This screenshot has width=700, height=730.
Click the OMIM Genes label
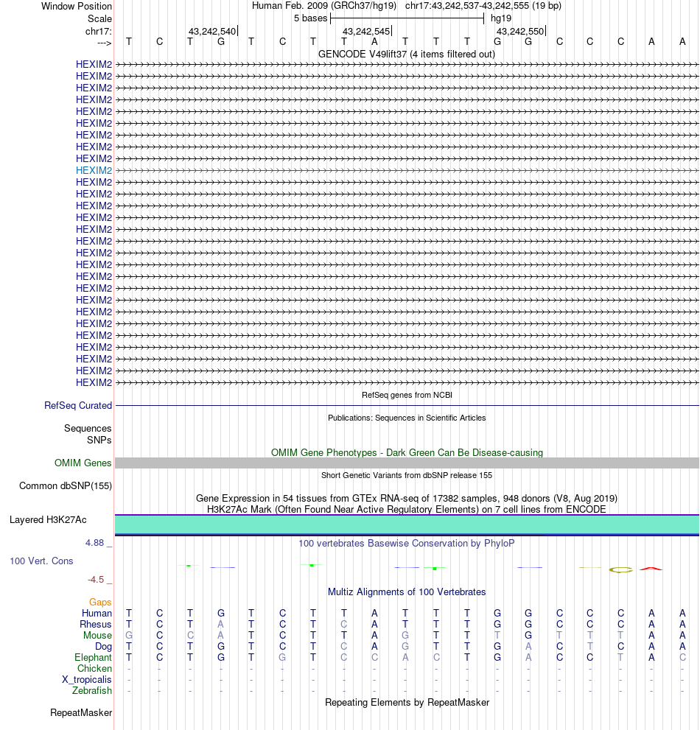tap(83, 463)
